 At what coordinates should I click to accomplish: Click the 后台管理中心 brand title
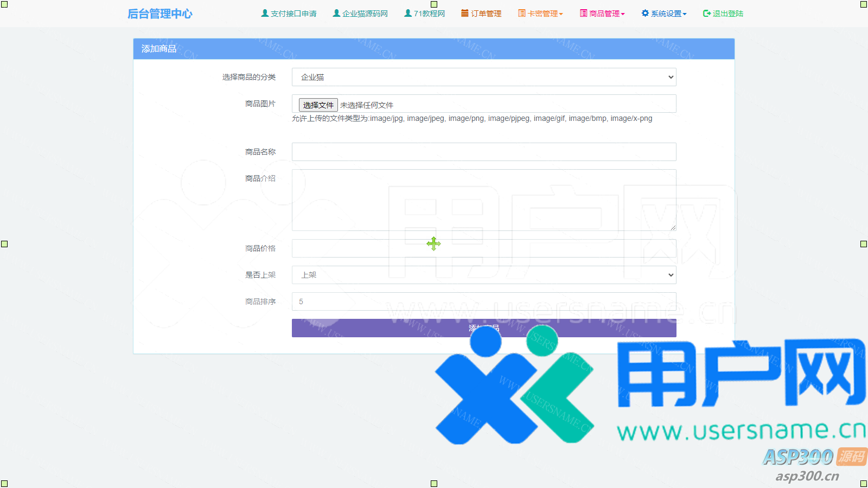pyautogui.click(x=160, y=14)
